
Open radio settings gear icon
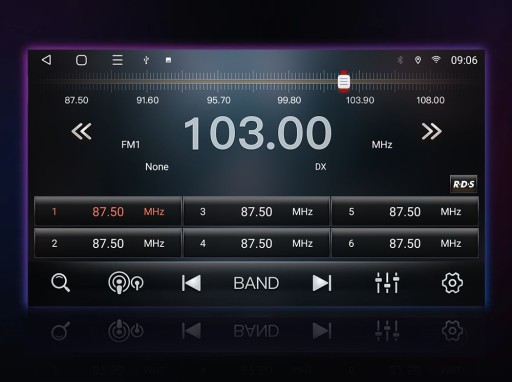[x=452, y=283]
